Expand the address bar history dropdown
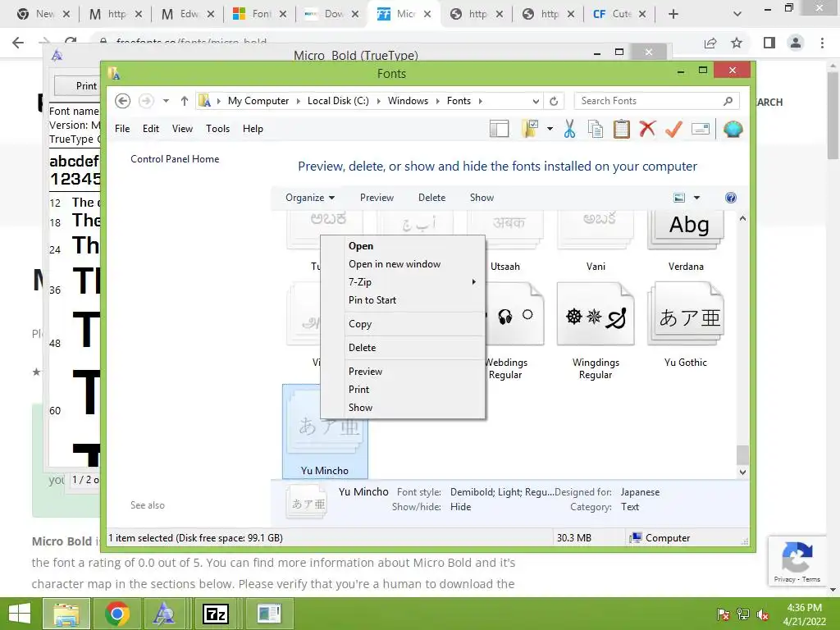840x630 pixels. [x=536, y=101]
